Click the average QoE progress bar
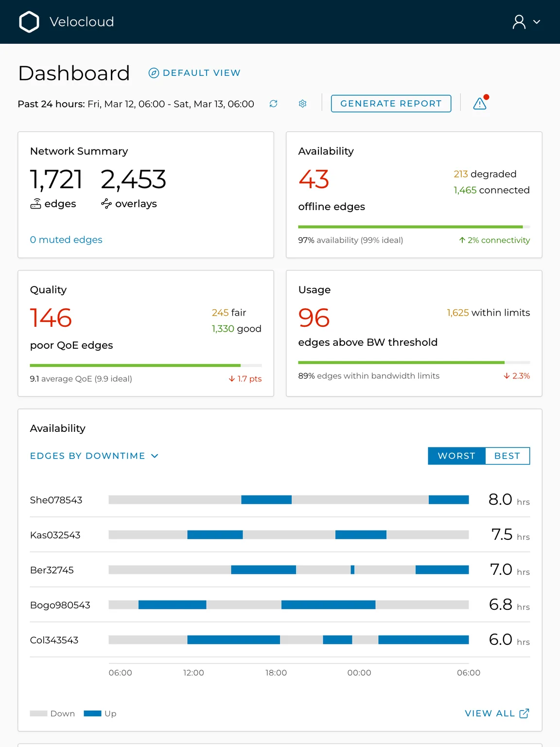 coord(146,365)
